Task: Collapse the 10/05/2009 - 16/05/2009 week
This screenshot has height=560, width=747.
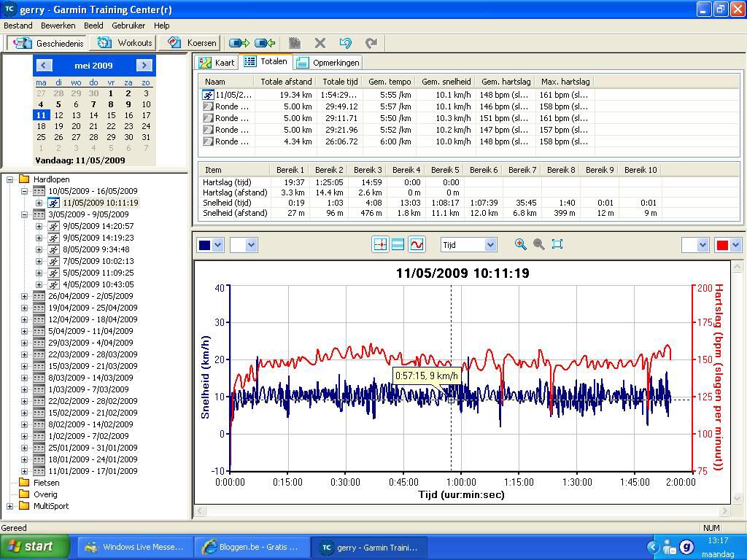Action: tap(24, 191)
